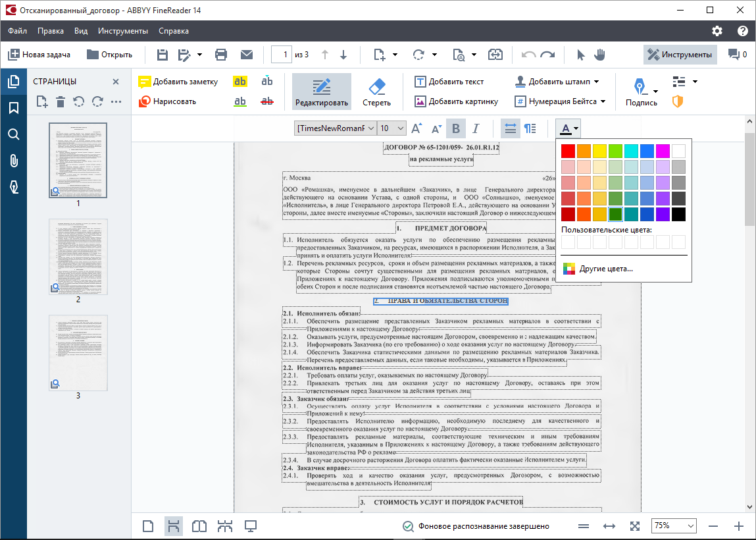The width and height of the screenshot is (756, 540).
Task: Open the Attachments paperclip panel
Action: [14, 161]
